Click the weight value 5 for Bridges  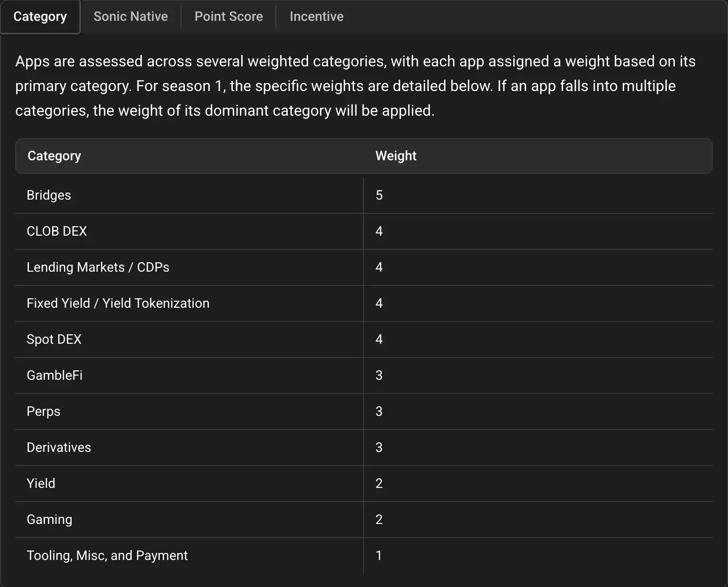(379, 195)
